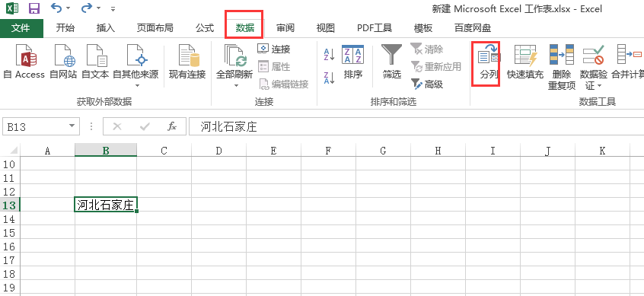Select row 17 header
This screenshot has width=644, height=296.
coord(10,259)
